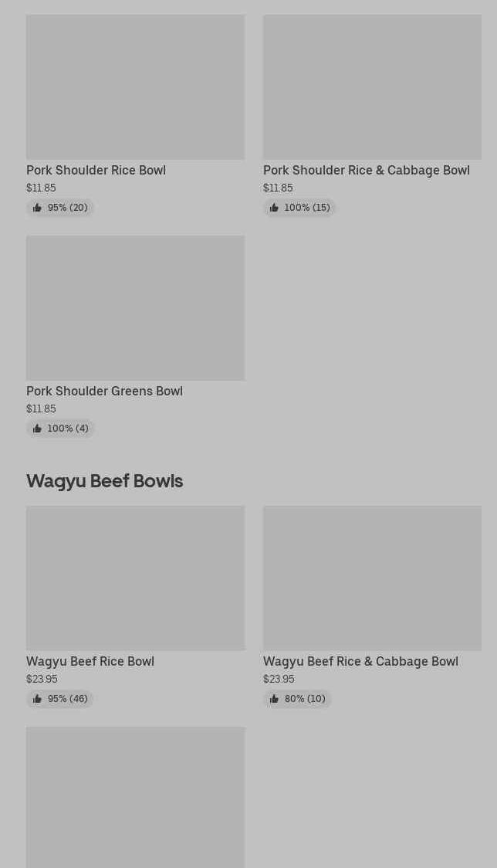Select the Pork Shoulder Rice Bowl title
This screenshot has width=497, height=868.
tap(96, 170)
